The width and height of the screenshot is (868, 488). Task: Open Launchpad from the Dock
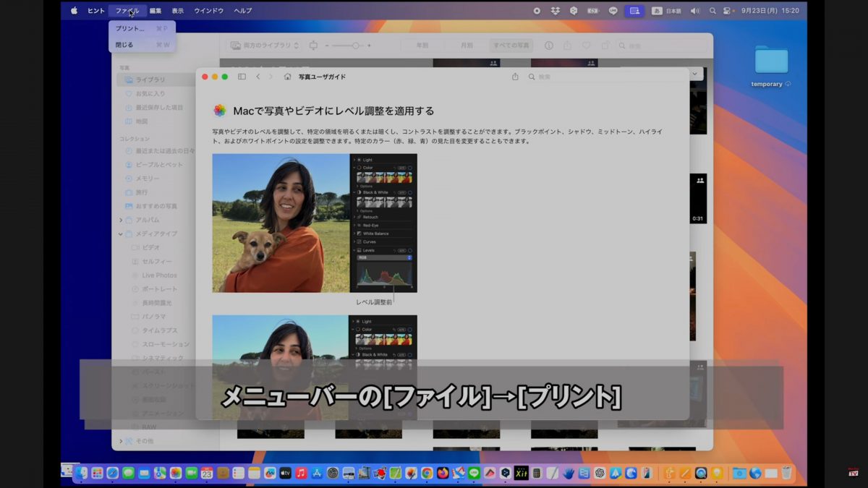[97, 473]
